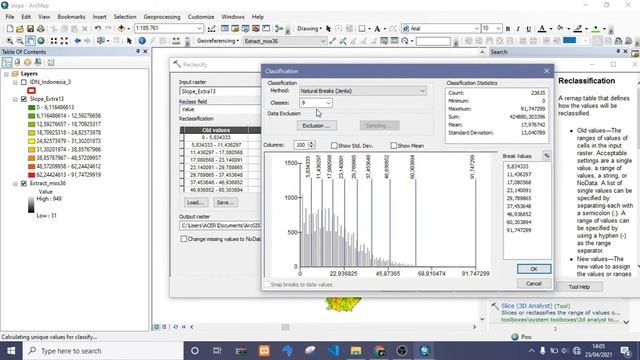Screen dimensions: 640x360
Task: Open the font size dropdown
Action: (498, 28)
